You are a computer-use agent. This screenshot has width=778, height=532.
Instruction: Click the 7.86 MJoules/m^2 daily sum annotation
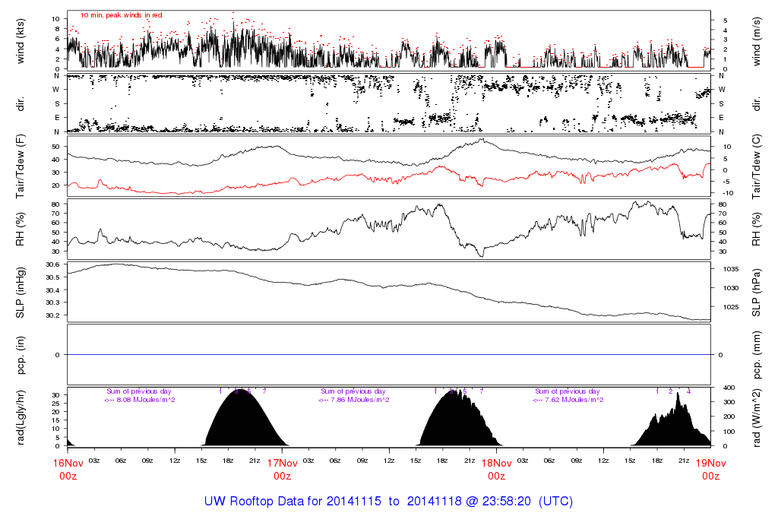[x=354, y=400]
